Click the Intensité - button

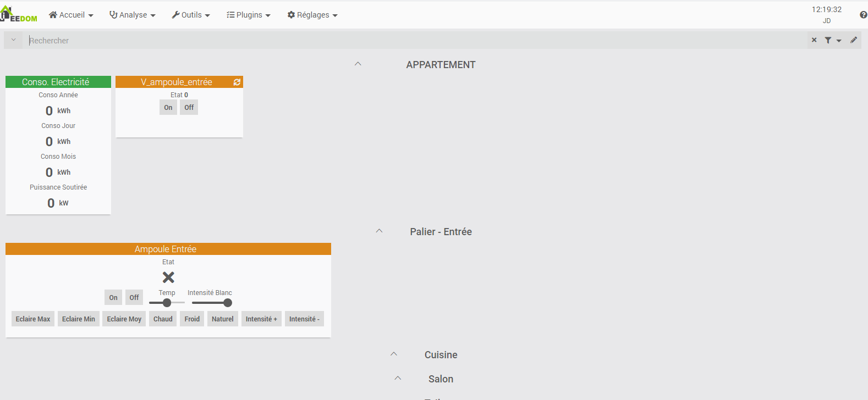[x=304, y=319]
